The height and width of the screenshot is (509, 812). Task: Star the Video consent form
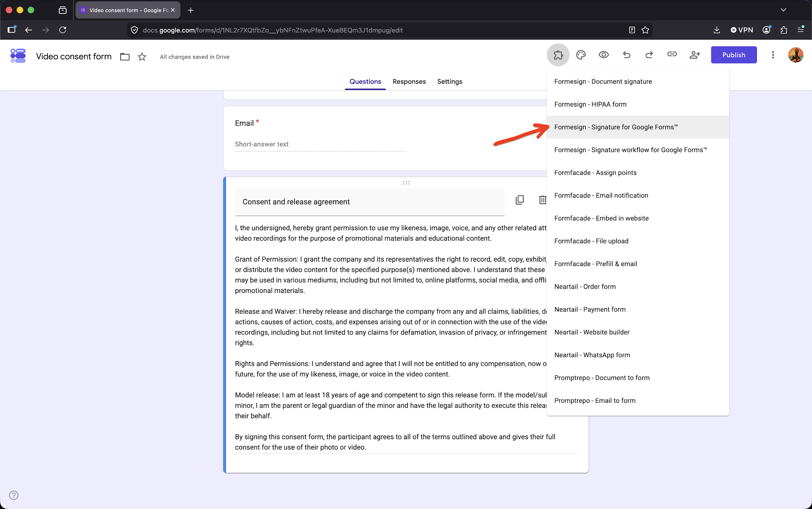click(142, 57)
